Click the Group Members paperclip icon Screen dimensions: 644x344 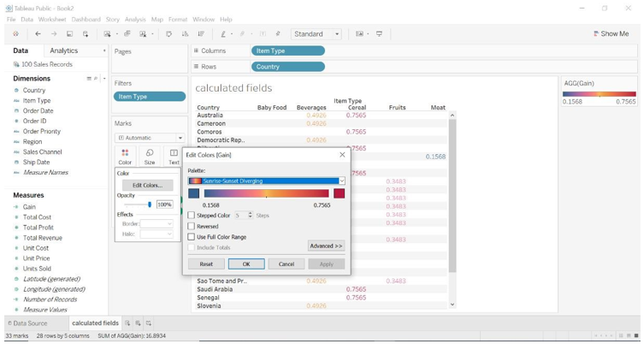coord(242,34)
